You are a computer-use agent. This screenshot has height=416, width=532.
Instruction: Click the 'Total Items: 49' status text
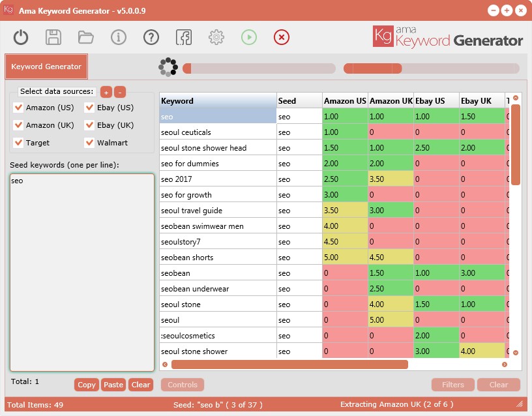pos(35,405)
